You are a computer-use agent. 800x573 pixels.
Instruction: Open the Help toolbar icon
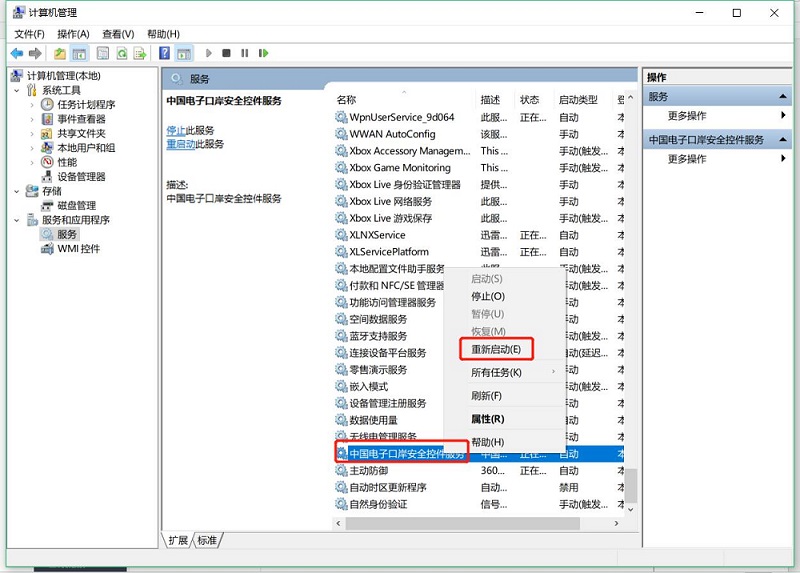coord(164,53)
